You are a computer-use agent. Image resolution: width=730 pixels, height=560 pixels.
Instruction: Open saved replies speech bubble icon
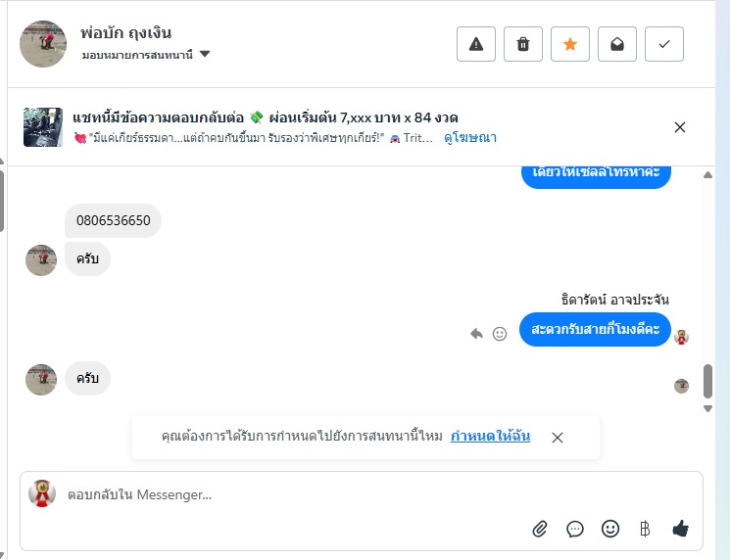tap(575, 529)
